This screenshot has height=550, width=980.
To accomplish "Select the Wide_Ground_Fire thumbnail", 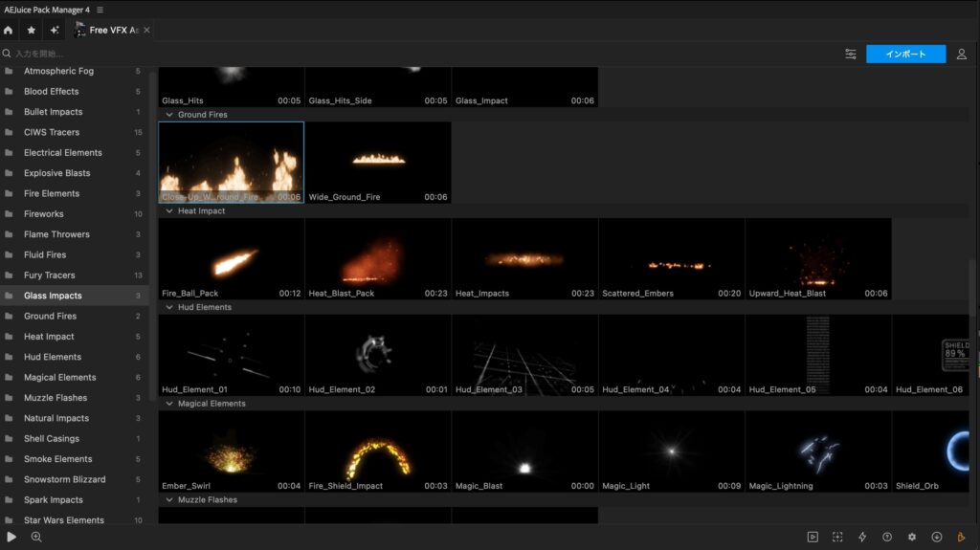I will (x=378, y=163).
